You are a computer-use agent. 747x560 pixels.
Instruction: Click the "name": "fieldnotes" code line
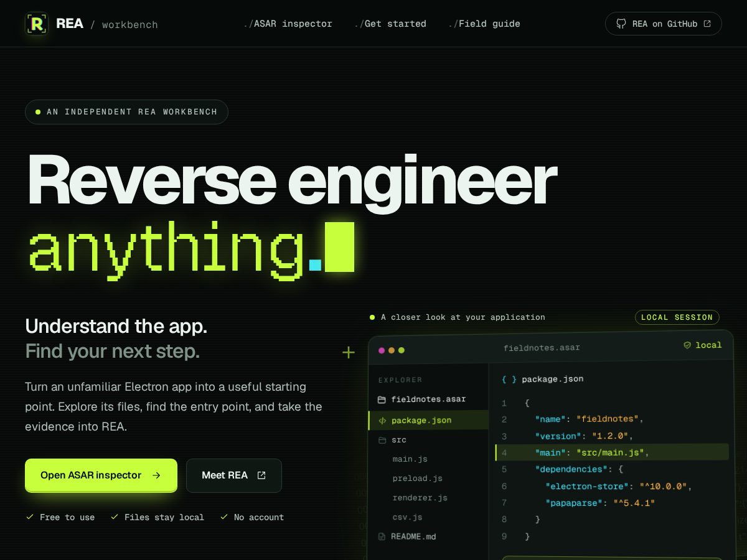tap(588, 419)
